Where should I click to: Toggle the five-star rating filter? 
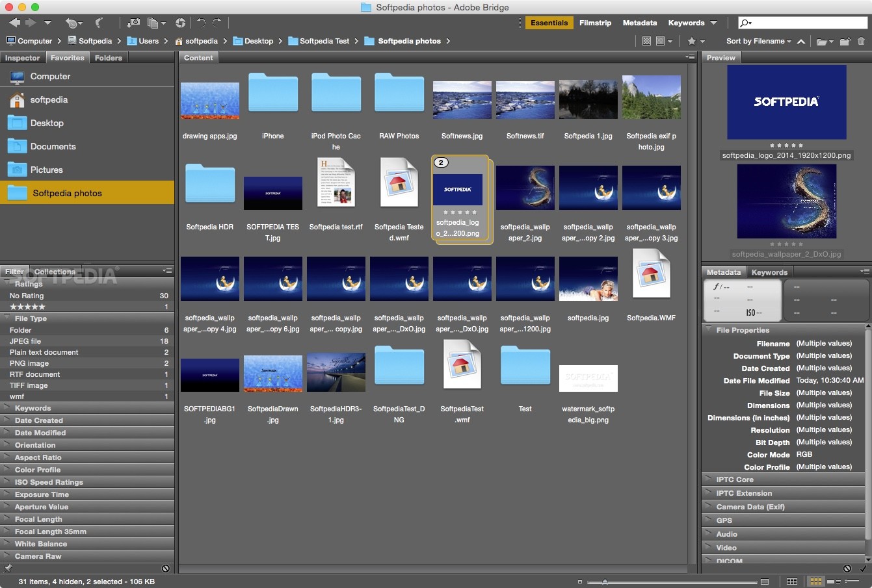coord(26,307)
